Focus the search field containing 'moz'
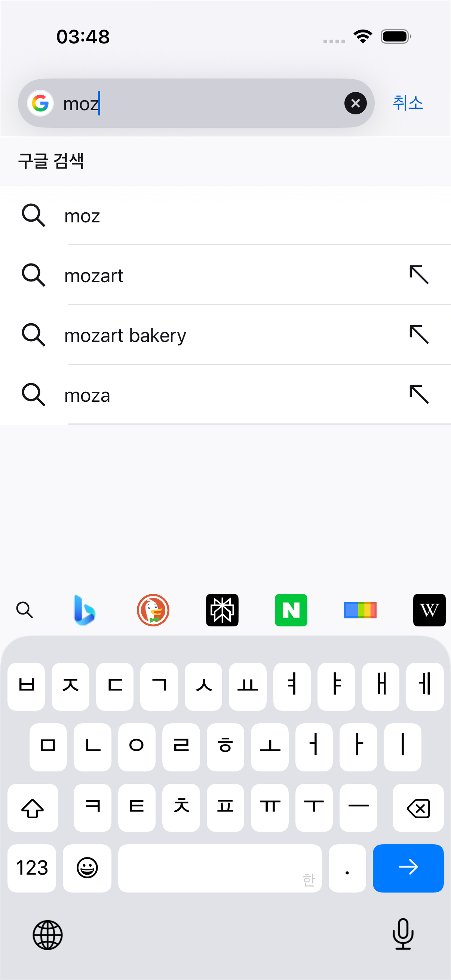This screenshot has height=980, width=451. (x=196, y=103)
